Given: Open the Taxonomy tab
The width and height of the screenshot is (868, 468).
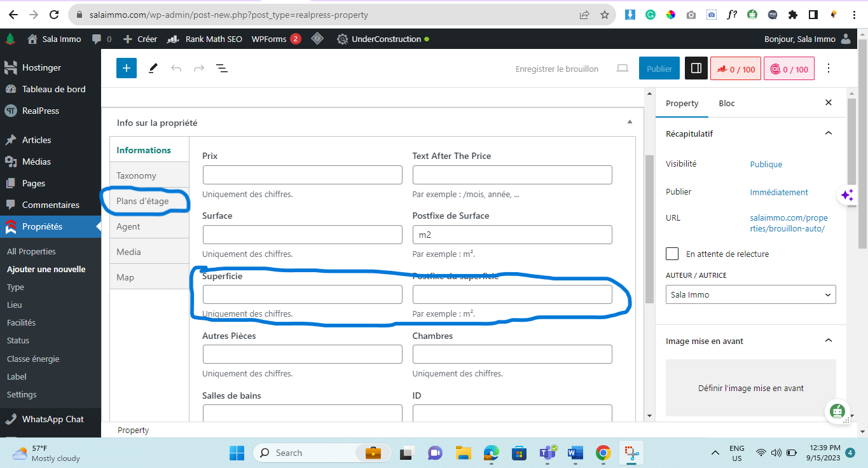Looking at the screenshot, I should click(149, 175).
